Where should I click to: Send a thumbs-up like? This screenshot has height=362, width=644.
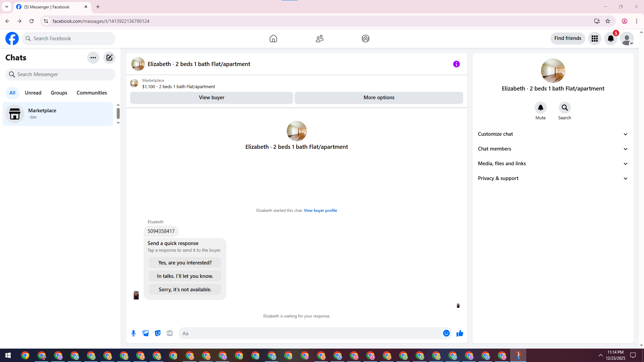(460, 333)
